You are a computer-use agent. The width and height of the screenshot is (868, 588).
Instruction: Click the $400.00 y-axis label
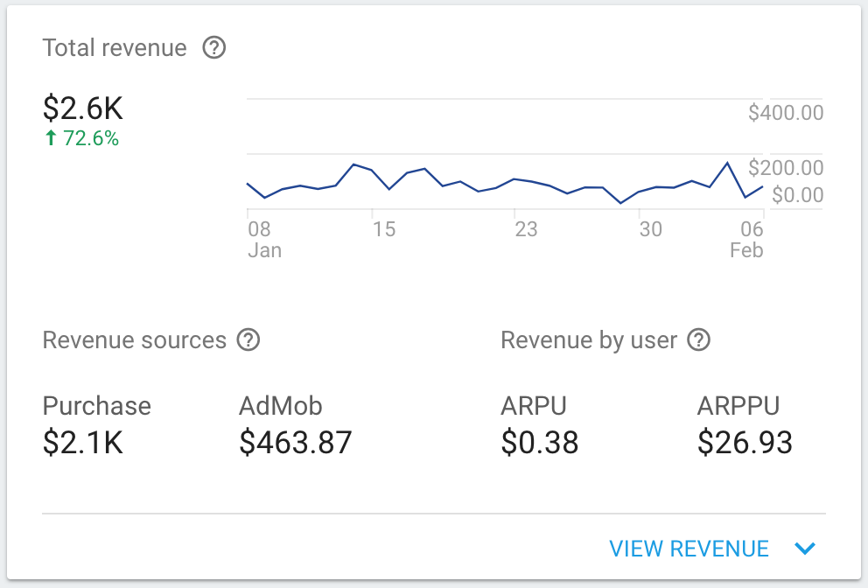click(786, 113)
